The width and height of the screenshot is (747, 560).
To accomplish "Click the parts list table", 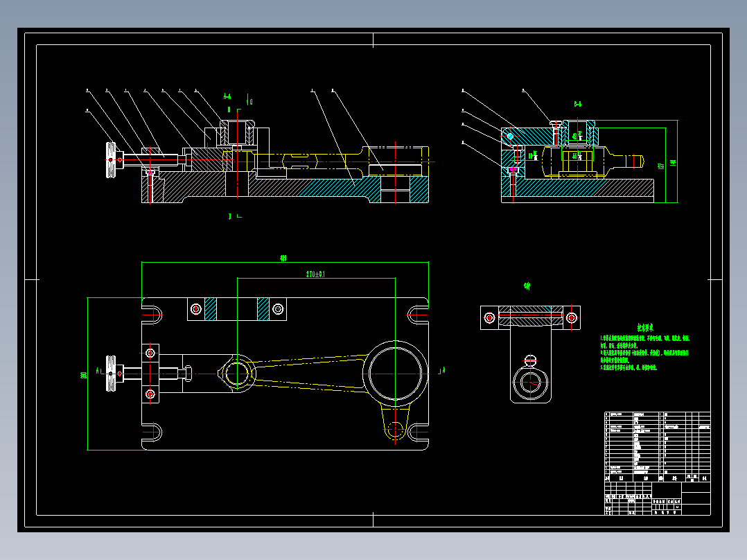I will 658,447.
